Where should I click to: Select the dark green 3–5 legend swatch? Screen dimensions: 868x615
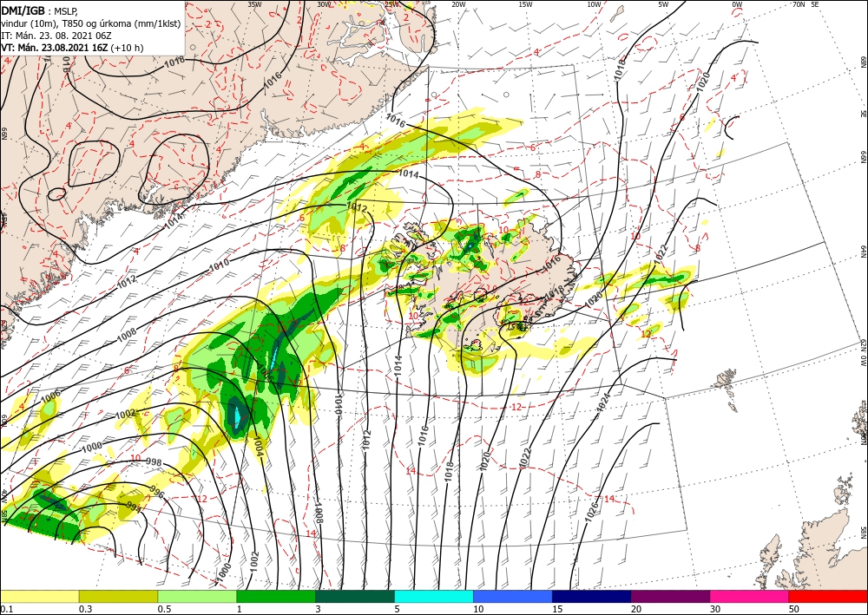click(355, 596)
